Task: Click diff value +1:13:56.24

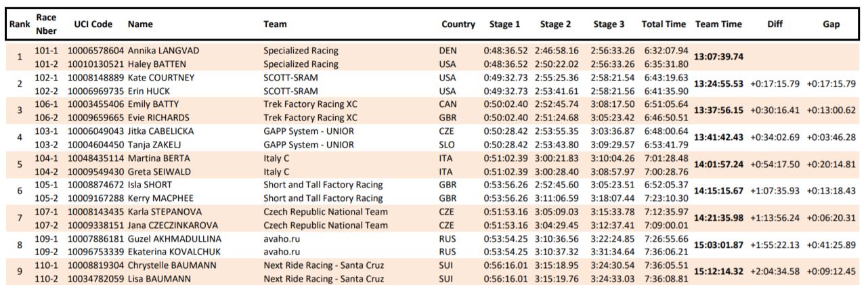Action: (x=775, y=217)
